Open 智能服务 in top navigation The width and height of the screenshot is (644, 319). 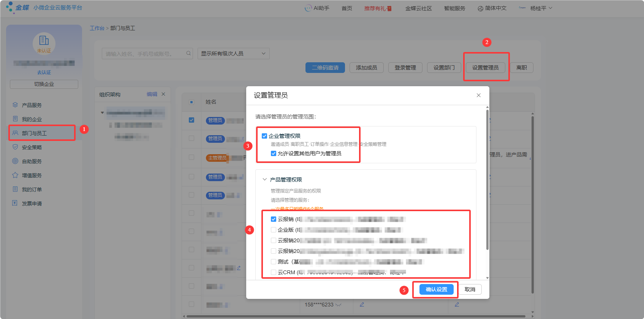454,8
